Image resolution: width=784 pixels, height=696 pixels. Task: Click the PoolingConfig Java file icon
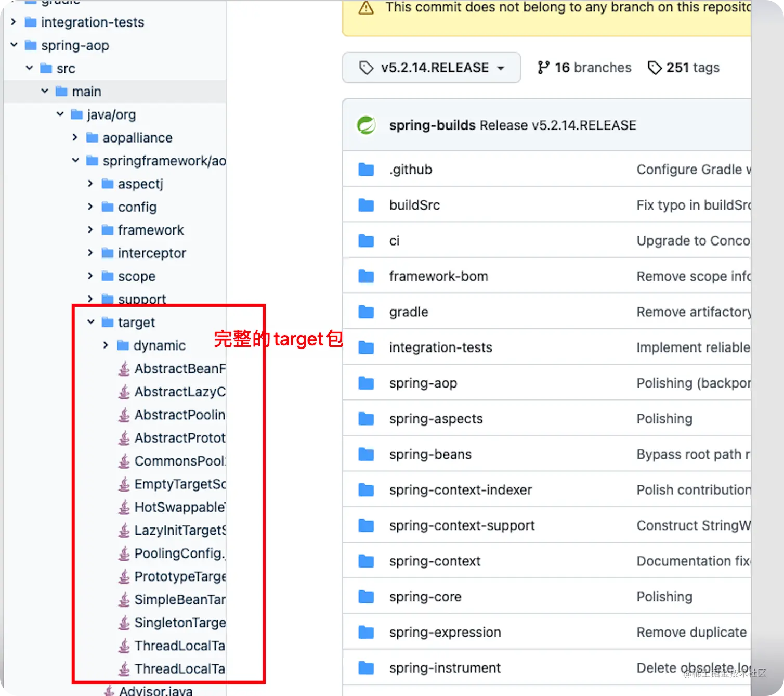pyautogui.click(x=124, y=553)
